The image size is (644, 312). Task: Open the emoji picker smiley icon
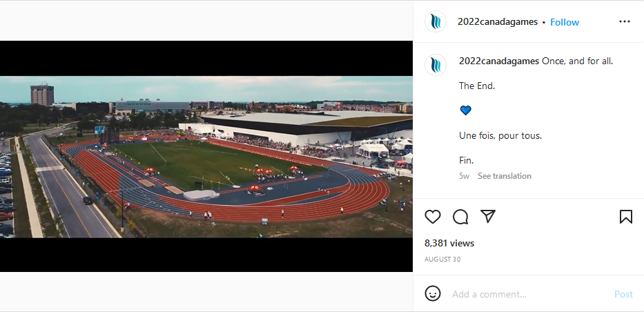[433, 293]
